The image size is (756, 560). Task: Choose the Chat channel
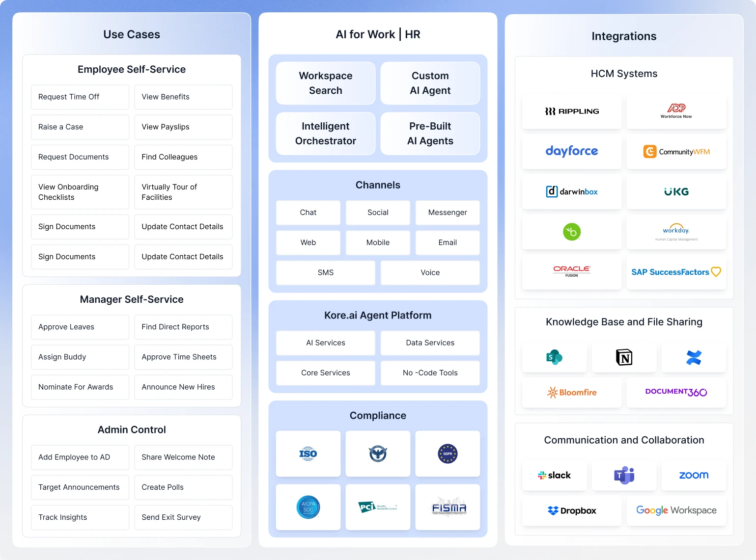308,213
